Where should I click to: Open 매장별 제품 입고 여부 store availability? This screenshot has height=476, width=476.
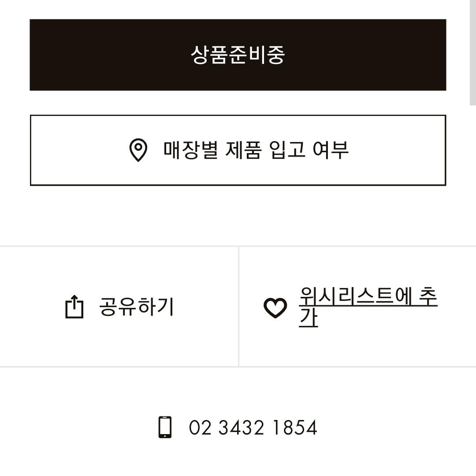(x=238, y=150)
